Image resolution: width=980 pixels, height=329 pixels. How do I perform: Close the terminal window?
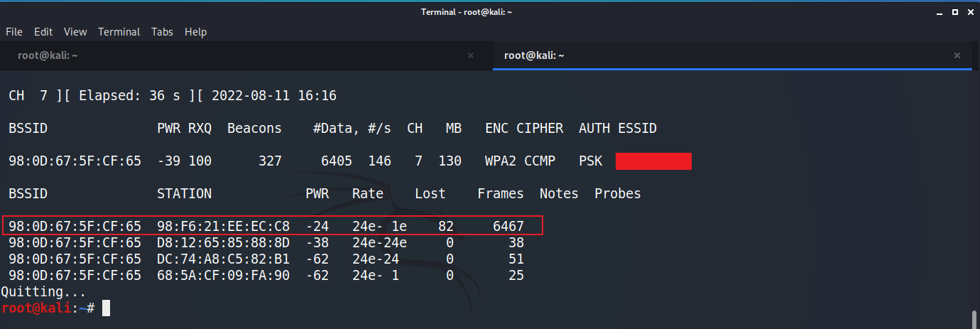[x=969, y=12]
